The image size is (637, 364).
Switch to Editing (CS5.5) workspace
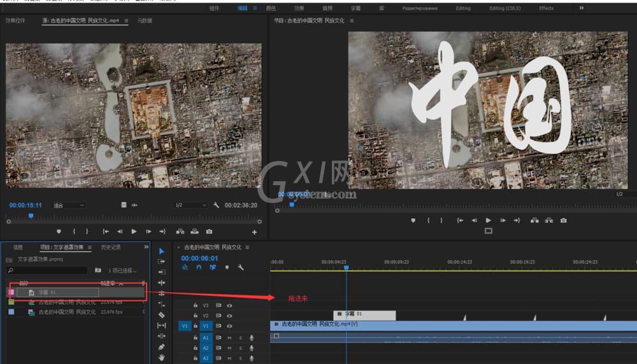click(505, 8)
